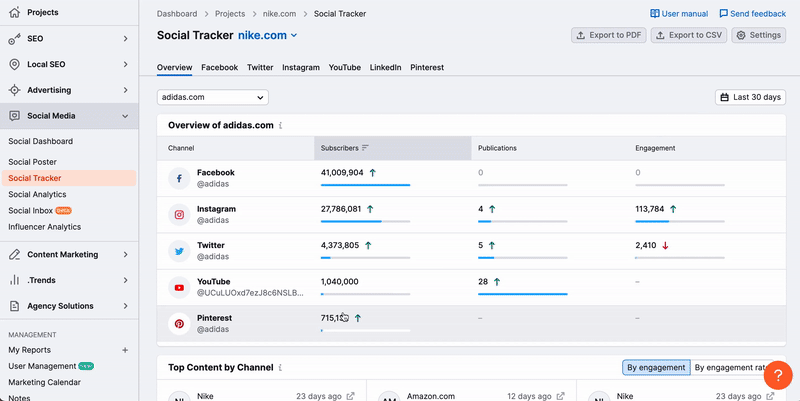The image size is (800, 401).
Task: Click the Pinterest channel logo icon
Action: click(180, 324)
